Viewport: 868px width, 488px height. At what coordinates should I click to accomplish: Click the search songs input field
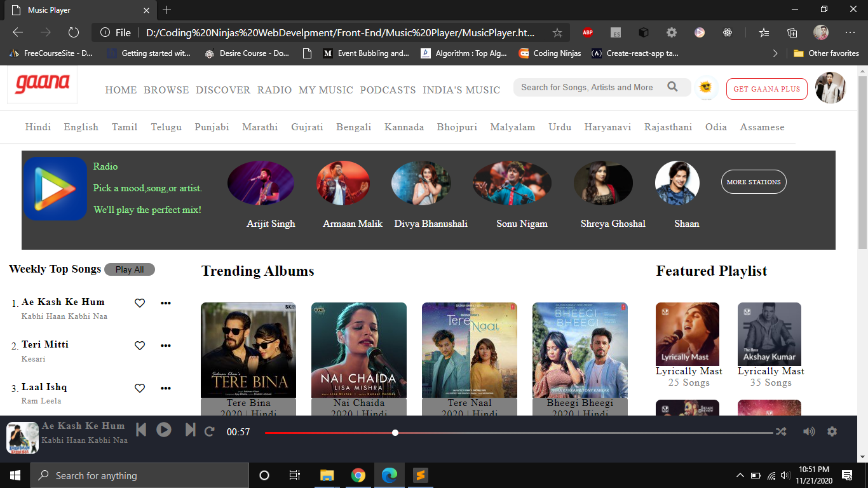click(602, 87)
